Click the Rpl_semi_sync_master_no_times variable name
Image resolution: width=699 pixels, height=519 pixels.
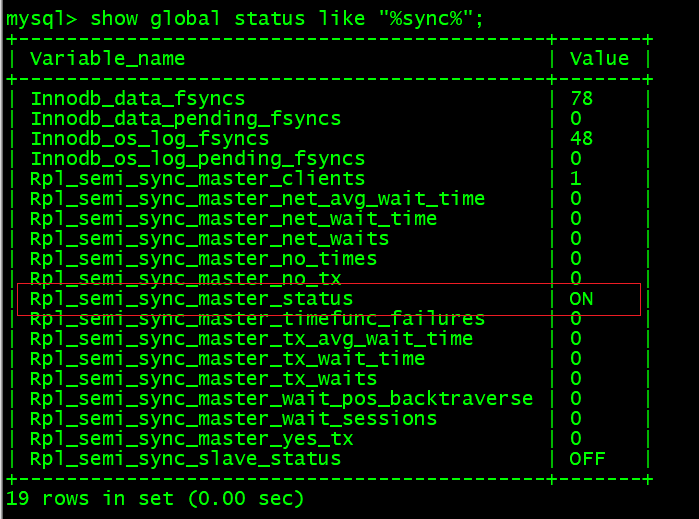coord(203,258)
